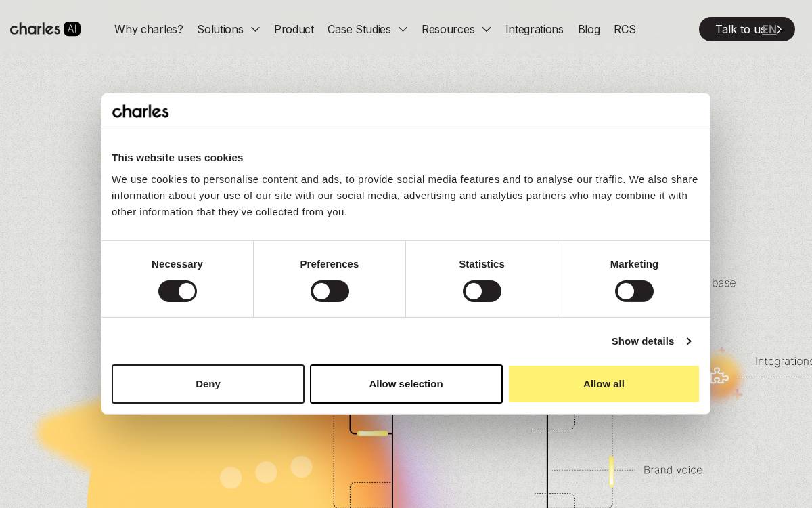Open the Blog menu item
Screen dimensions: 812x508
coord(589,29)
